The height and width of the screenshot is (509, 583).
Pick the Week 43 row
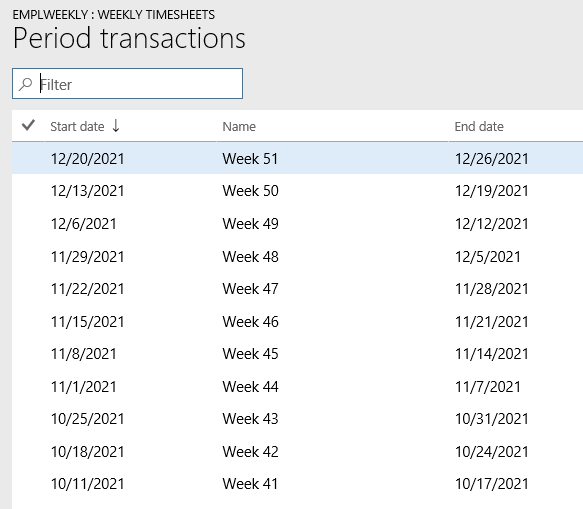point(297,419)
